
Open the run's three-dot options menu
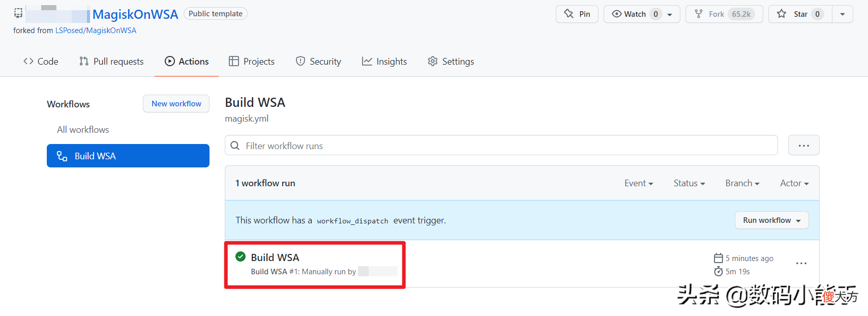click(x=801, y=264)
